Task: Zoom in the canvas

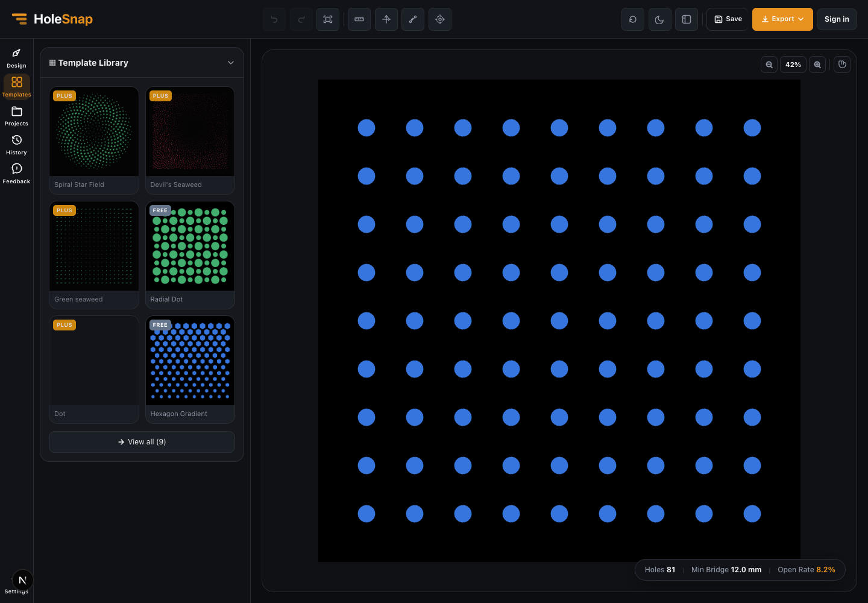Action: tap(817, 65)
